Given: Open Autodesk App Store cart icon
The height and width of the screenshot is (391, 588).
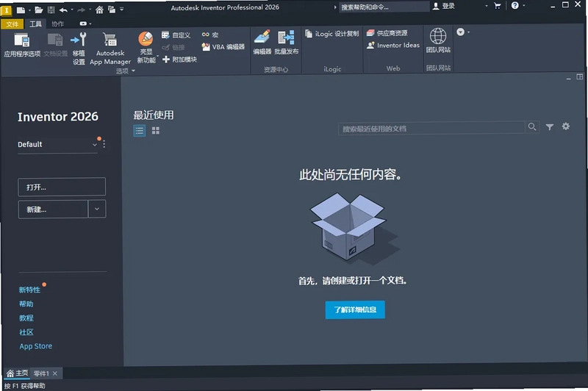Looking at the screenshot, I should (x=498, y=6).
